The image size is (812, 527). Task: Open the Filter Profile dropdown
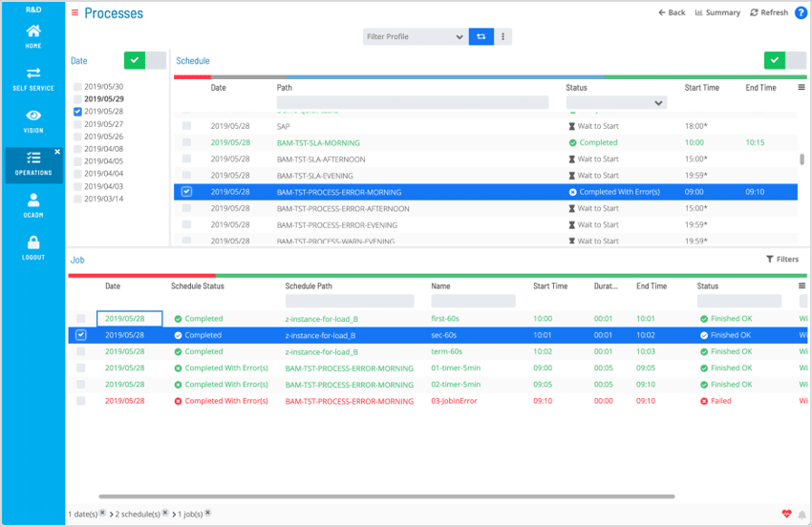[416, 36]
